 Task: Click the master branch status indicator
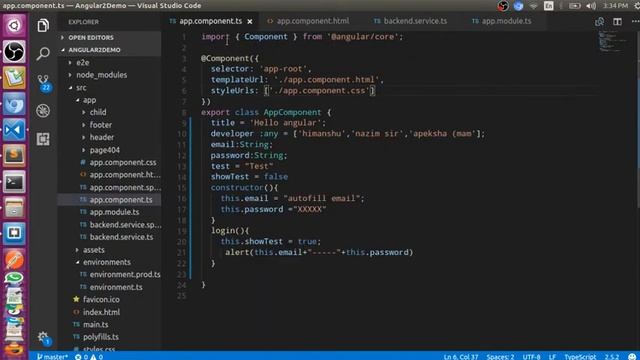pyautogui.click(x=52, y=356)
